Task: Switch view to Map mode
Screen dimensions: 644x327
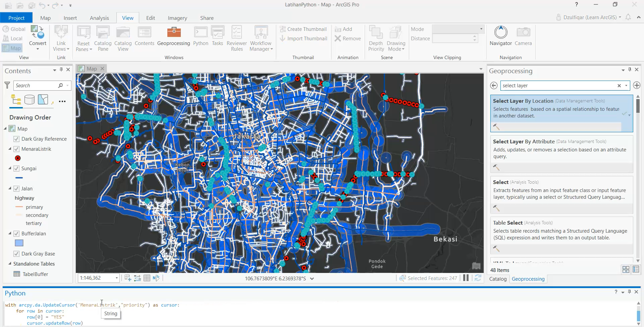Action: [x=12, y=48]
